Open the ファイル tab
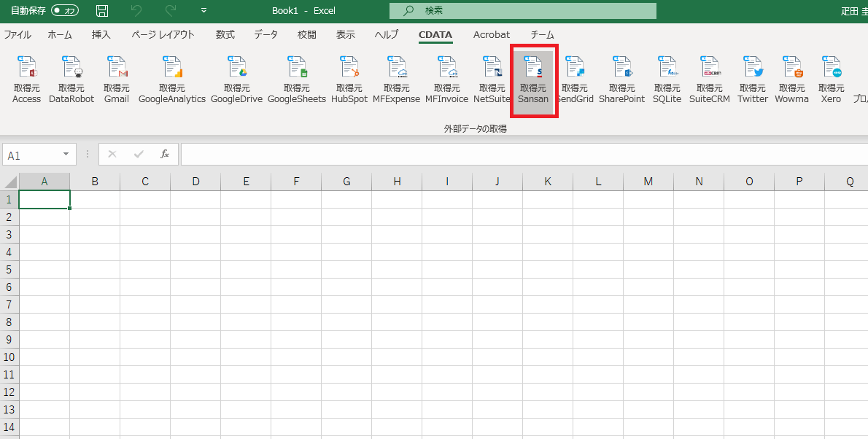 point(18,34)
